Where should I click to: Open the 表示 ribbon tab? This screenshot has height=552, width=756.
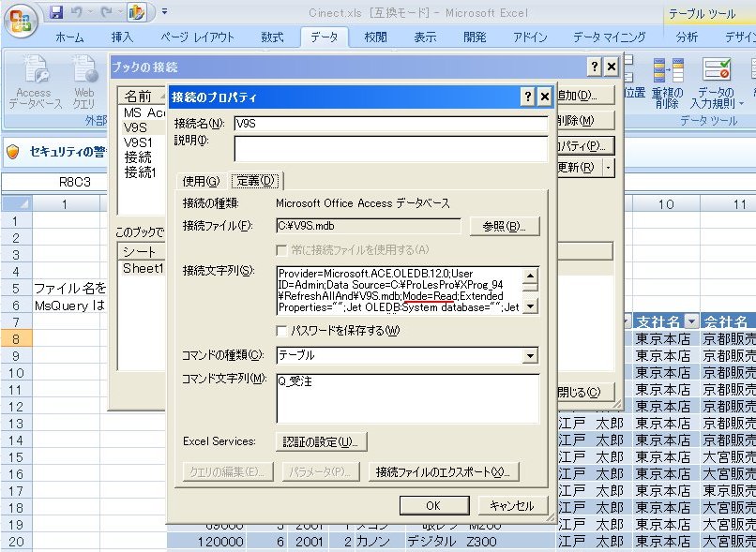click(x=425, y=37)
